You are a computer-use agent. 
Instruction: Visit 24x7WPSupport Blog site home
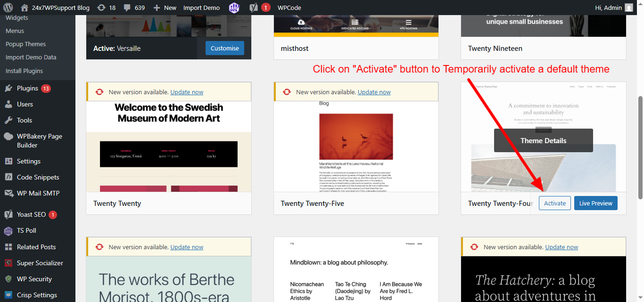coord(55,8)
